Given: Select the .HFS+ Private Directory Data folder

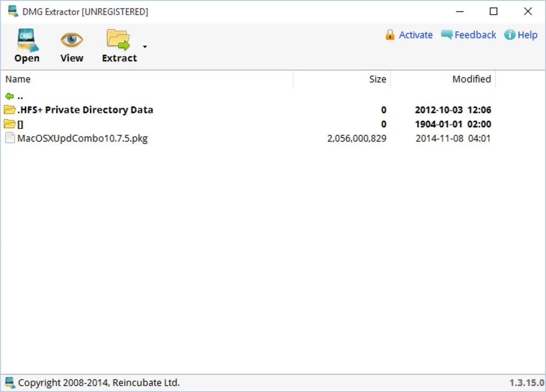Looking at the screenshot, I should (85, 110).
